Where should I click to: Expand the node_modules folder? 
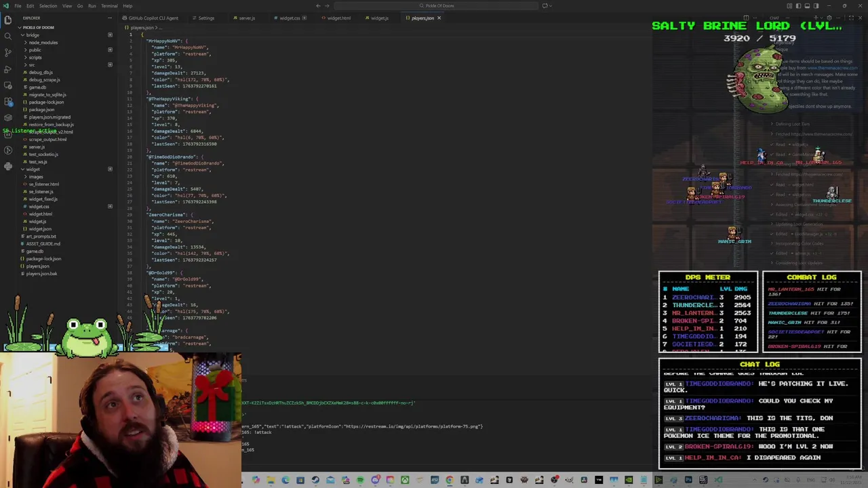click(43, 42)
